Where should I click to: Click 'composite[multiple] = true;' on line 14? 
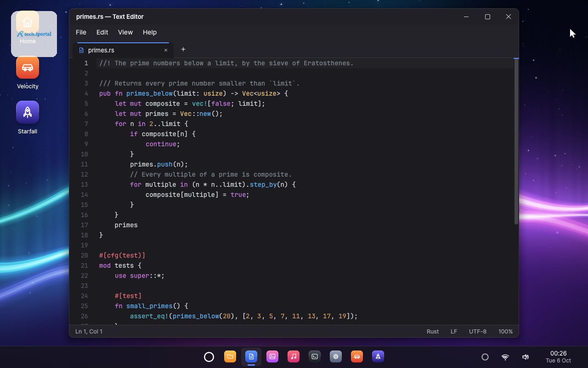(198, 195)
